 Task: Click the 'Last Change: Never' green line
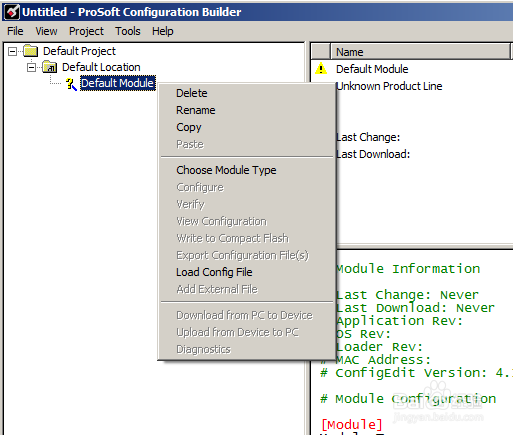pyautogui.click(x=407, y=295)
